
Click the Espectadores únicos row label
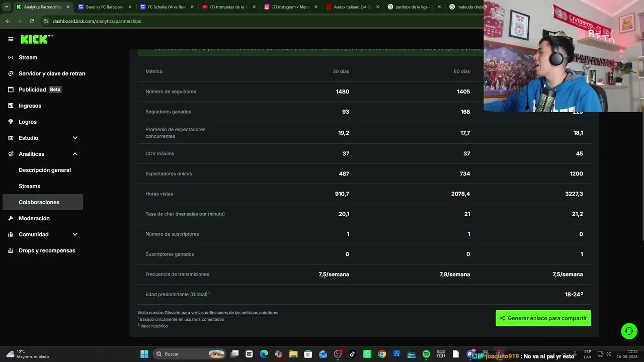pos(169,173)
